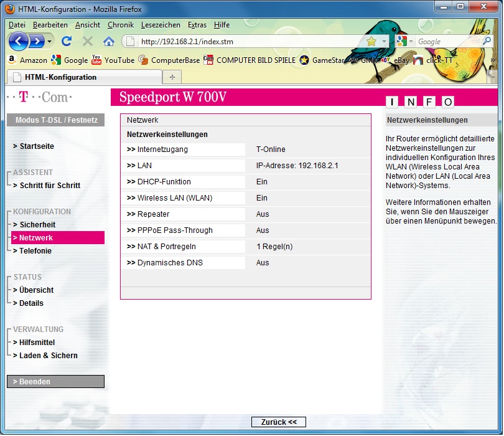This screenshot has height=436, width=504.
Task: Open the GameStar bookmark
Action: coord(322,60)
